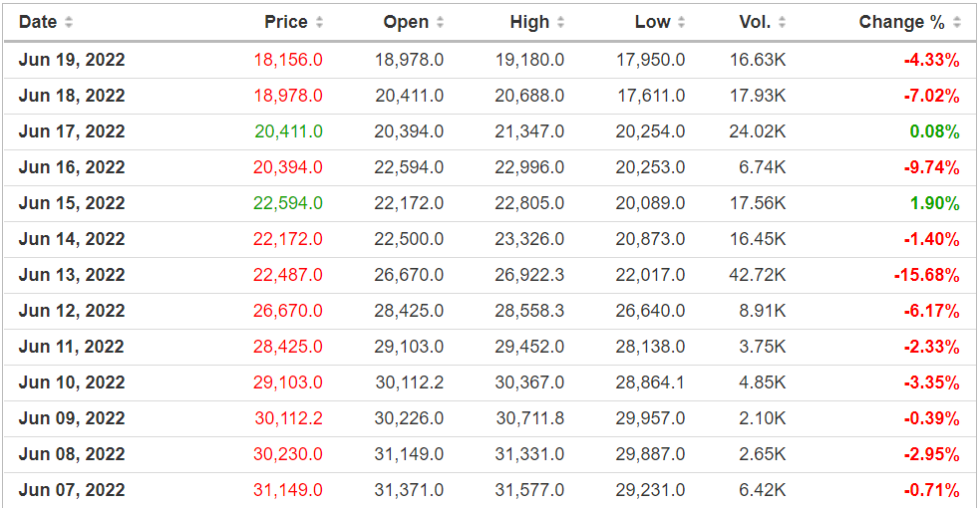Image resolution: width=980 pixels, height=508 pixels.
Task: Select the Jun 18, 2022 date cell
Action: (x=72, y=96)
